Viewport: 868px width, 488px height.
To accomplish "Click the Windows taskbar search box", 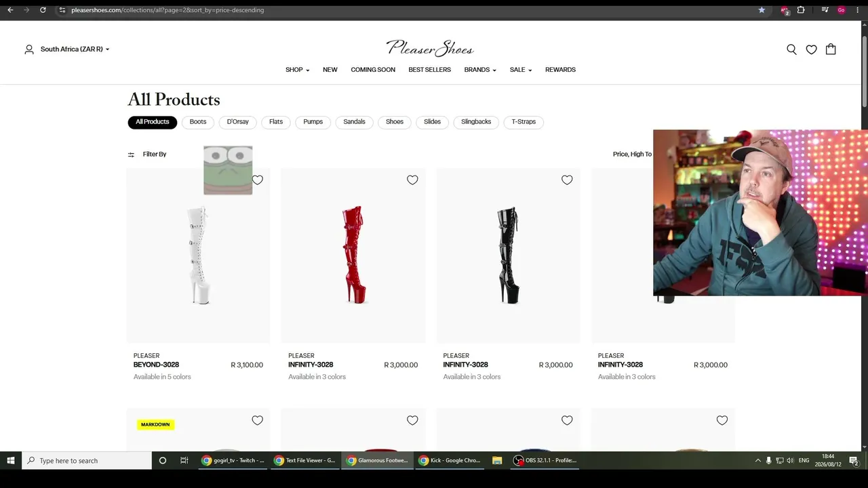I will [87, 461].
